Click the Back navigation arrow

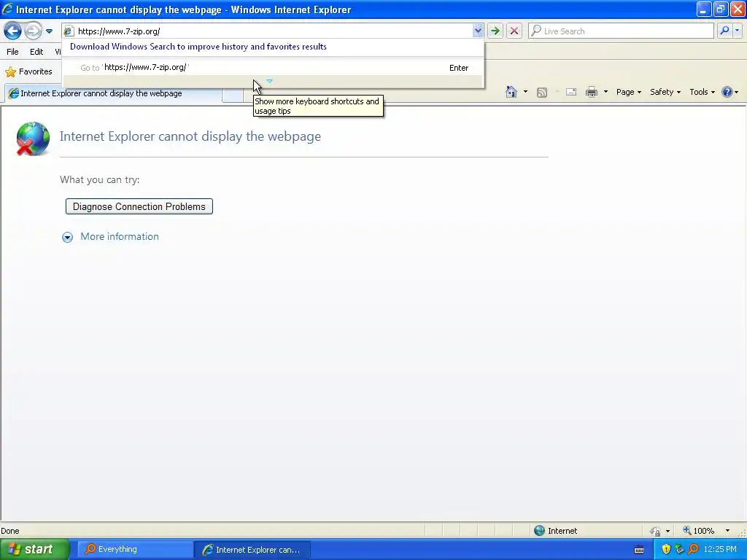point(12,31)
